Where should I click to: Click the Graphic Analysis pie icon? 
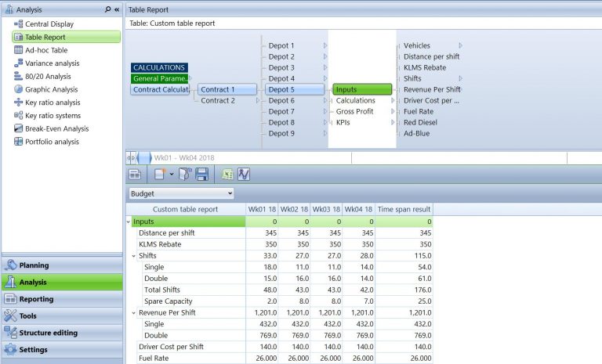[x=19, y=89]
